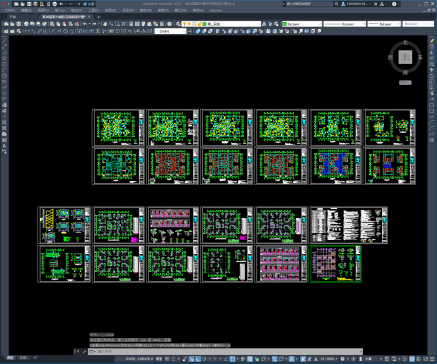Click the green-bordered drawing sheet thumbnail
437x364 pixels.
click(x=336, y=264)
